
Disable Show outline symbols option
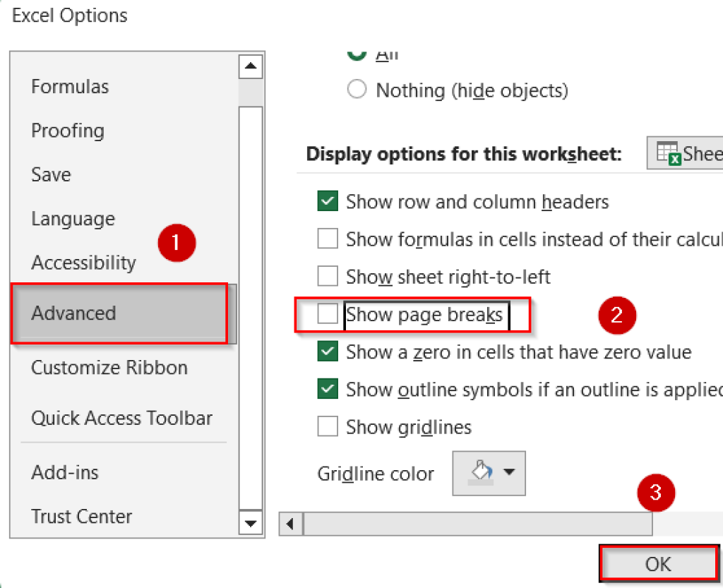(328, 389)
